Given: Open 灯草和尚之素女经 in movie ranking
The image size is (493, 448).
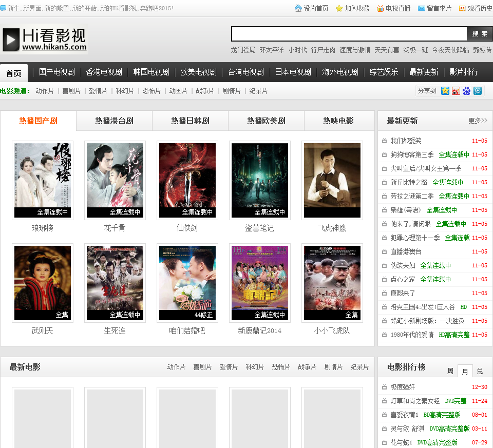Looking at the screenshot, I should point(415,401).
